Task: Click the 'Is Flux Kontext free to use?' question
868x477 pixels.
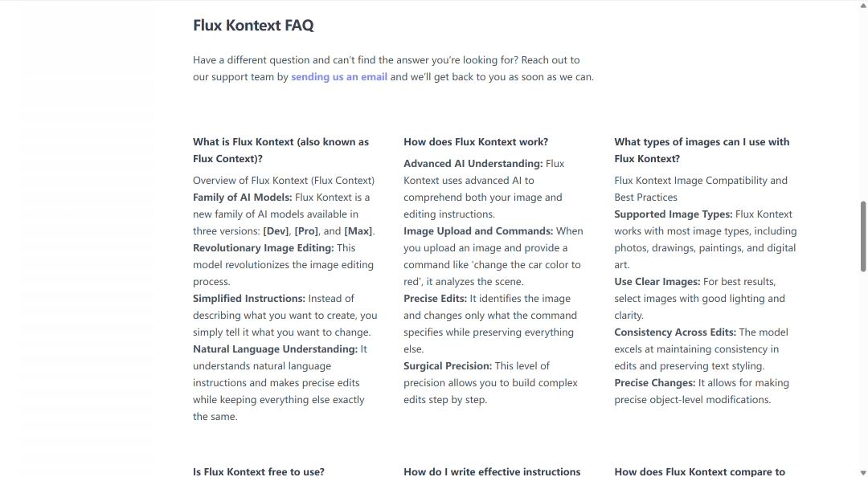Action: tap(259, 471)
